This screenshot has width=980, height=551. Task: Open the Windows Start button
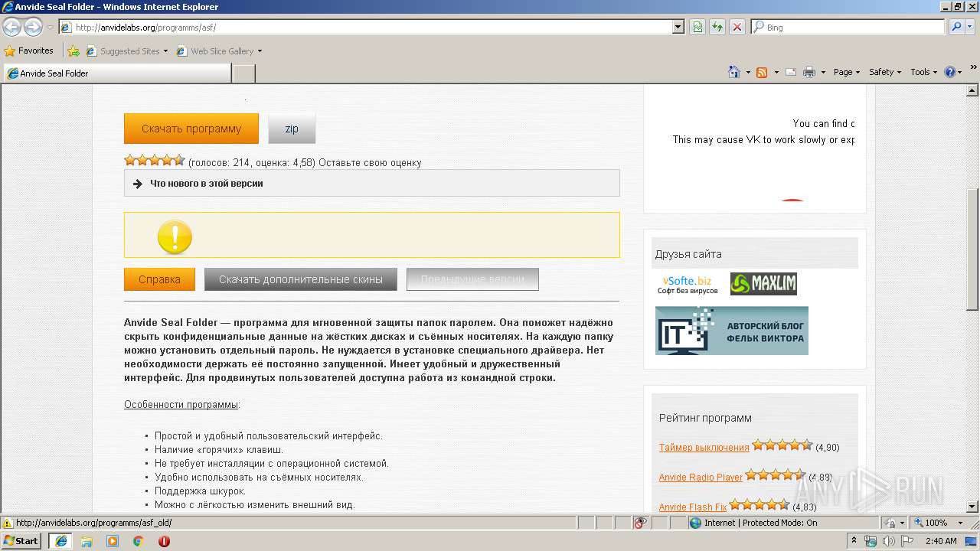21,540
